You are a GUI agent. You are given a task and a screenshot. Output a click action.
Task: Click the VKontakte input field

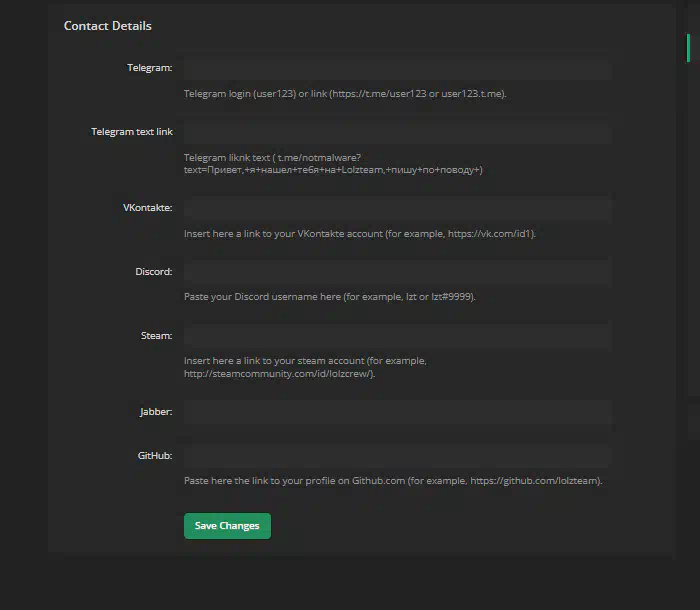[397, 208]
